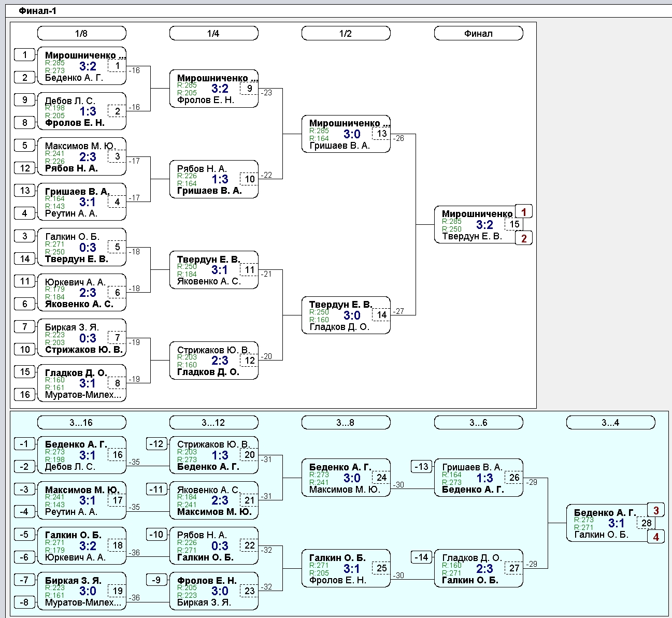Viewport: 672px width, 618px height.
Task: Select Яковенко А. С. in 1/4 match 11
Action: 209,282
